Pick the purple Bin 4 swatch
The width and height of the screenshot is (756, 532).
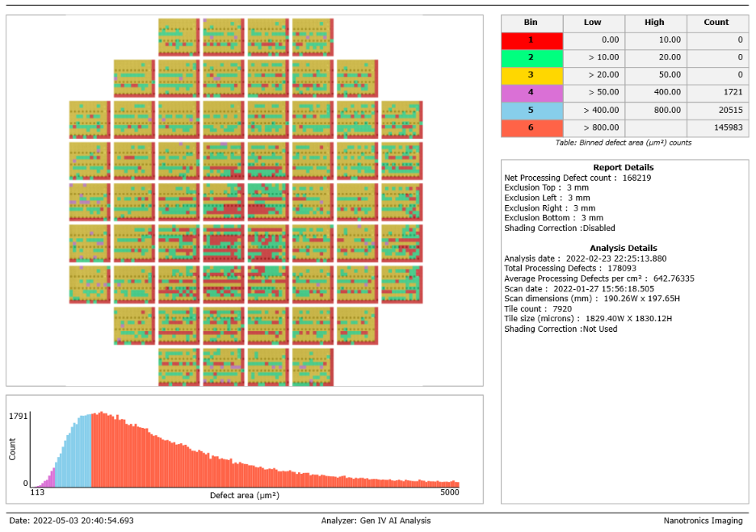tap(531, 93)
